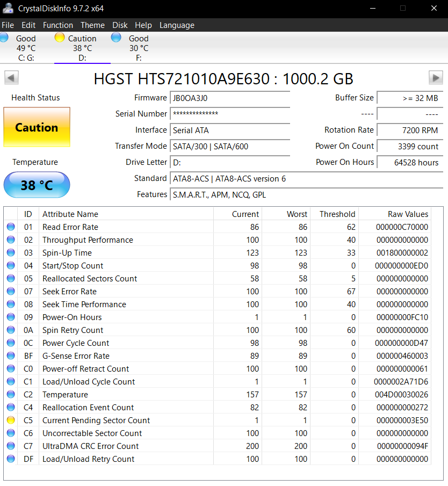
Task: Open the File menu
Action: tap(8, 25)
